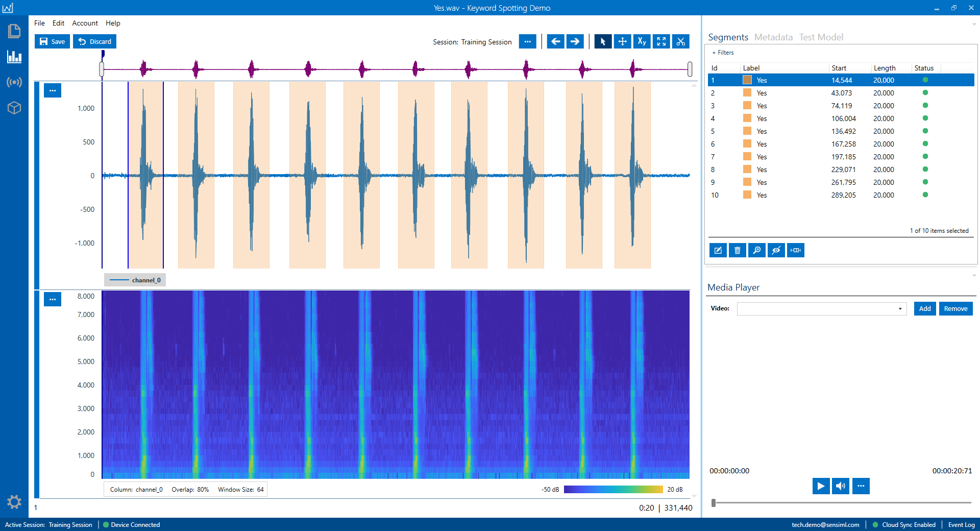Viewport: 980px width, 531px height.
Task: Toggle segment visibility eye icon
Action: [776, 250]
